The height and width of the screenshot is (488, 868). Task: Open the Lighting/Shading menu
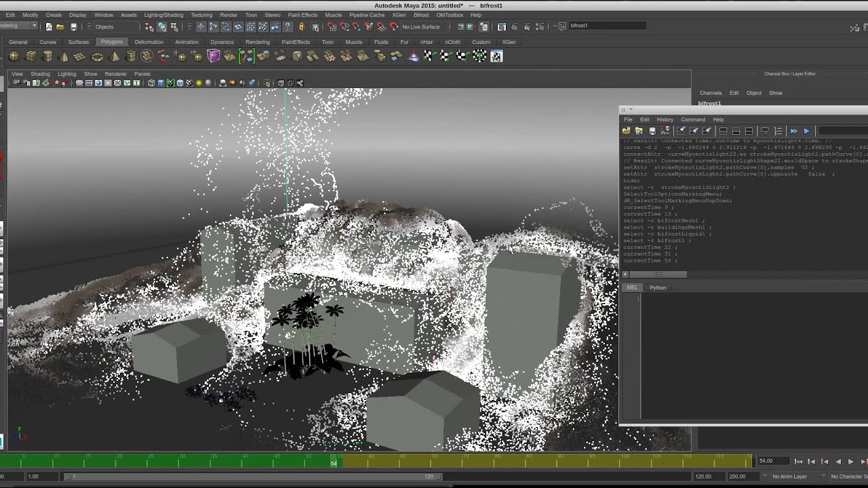coord(163,15)
